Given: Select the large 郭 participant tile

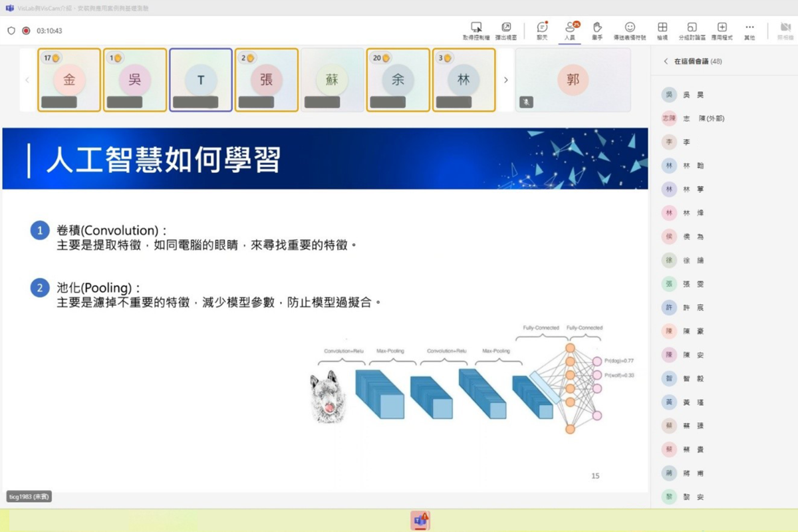Looking at the screenshot, I should click(x=573, y=80).
